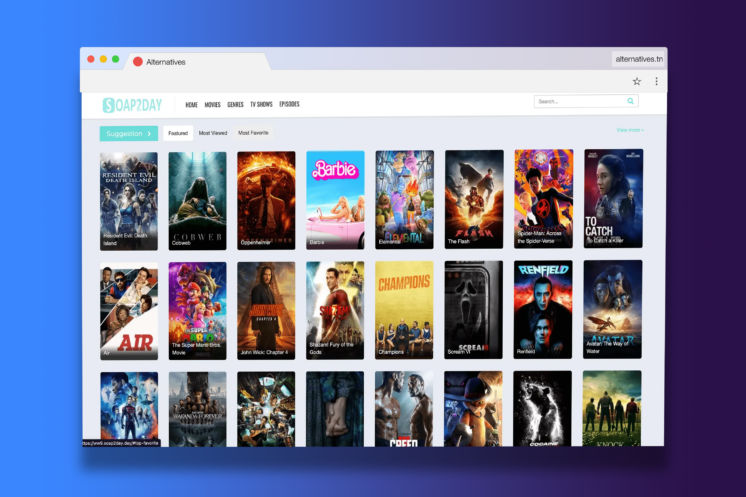Click the search magnifier icon

tap(630, 101)
